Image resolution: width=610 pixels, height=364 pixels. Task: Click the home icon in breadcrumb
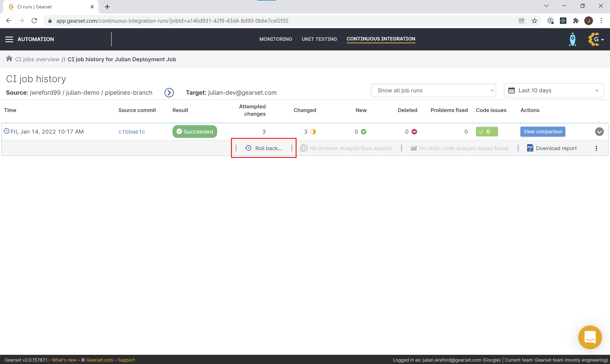point(9,59)
